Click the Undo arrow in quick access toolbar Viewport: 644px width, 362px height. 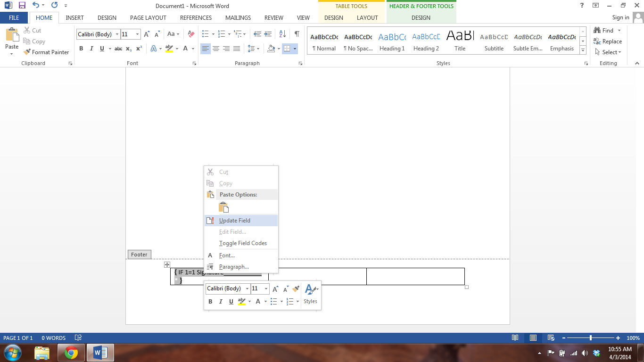pos(36,6)
